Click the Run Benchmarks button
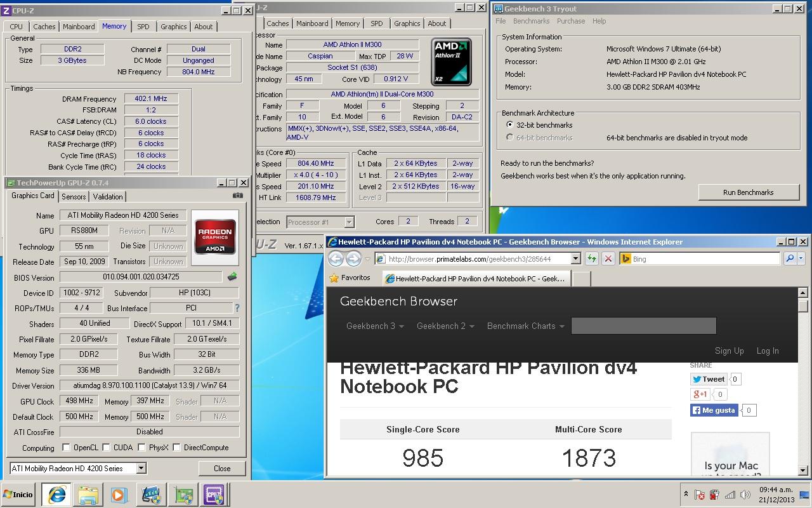The image size is (812, 508). 748,192
